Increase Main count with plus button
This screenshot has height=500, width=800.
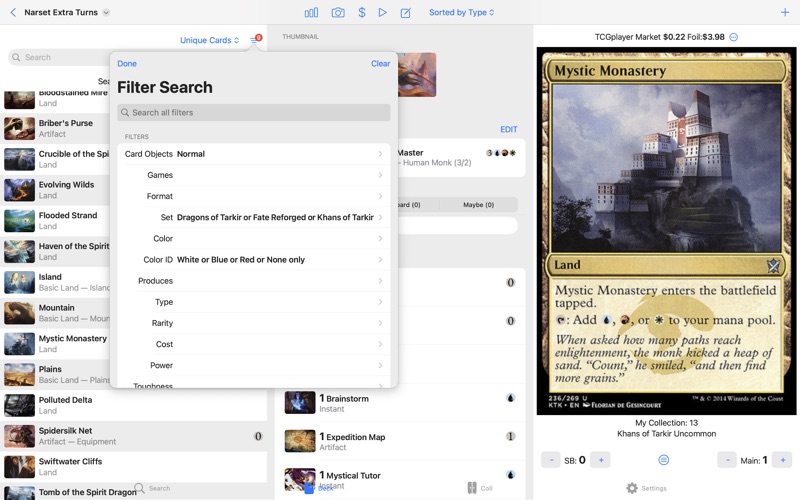point(782,460)
